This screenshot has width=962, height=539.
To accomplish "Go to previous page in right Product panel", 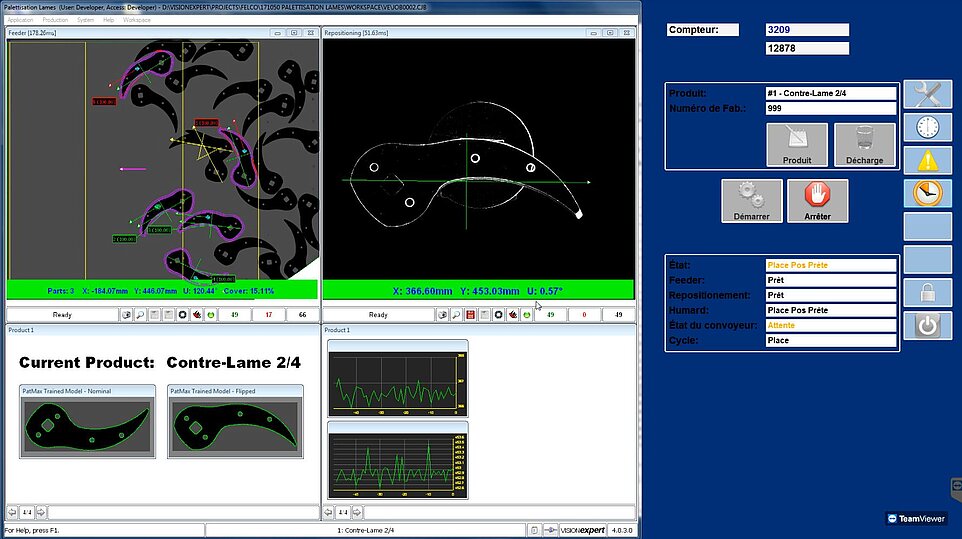I will pos(329,513).
